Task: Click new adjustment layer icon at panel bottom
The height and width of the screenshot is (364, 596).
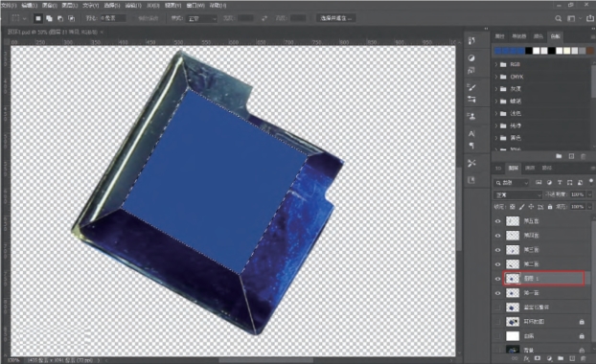Action: [549, 358]
